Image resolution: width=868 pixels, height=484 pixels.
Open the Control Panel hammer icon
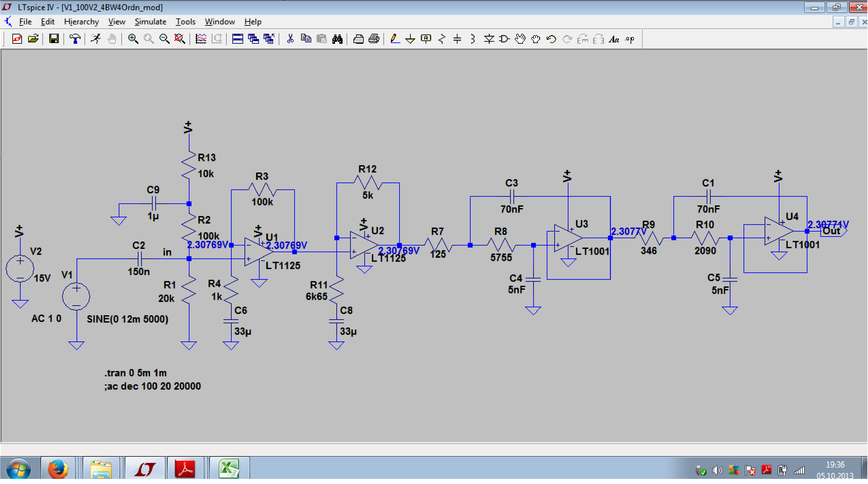click(x=75, y=39)
